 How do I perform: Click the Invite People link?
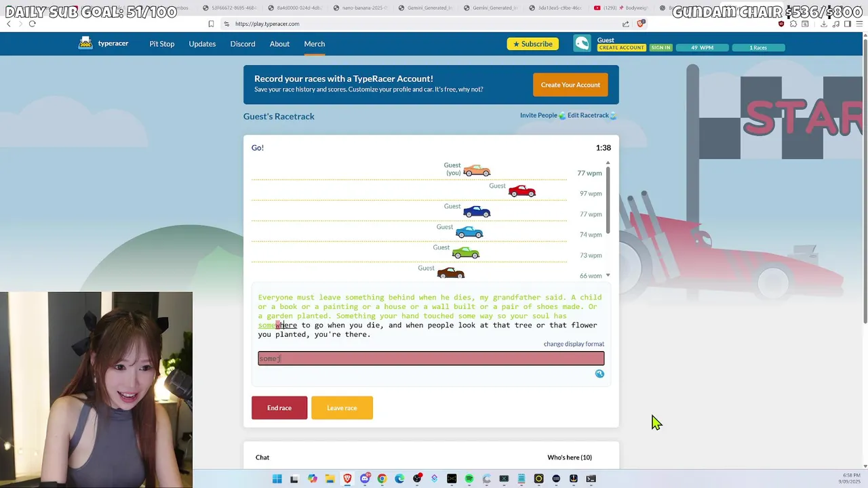[538, 115]
